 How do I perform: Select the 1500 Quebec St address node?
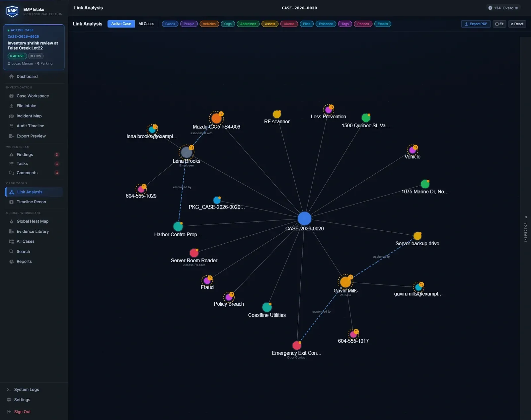(x=366, y=118)
